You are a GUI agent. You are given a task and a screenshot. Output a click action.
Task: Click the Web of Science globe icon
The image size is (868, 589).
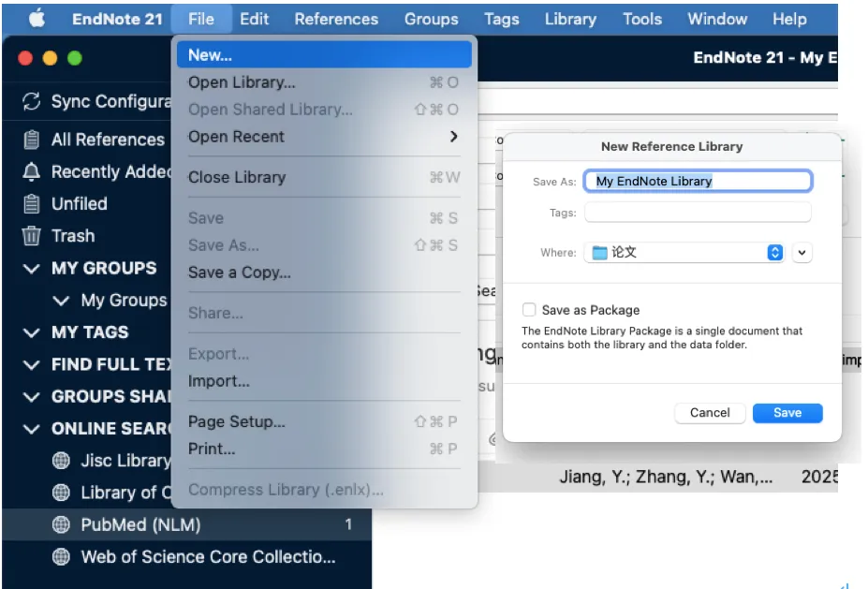pos(61,557)
